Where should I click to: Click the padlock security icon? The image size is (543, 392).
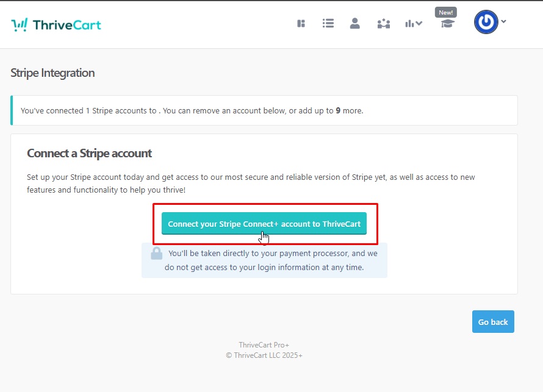157,253
